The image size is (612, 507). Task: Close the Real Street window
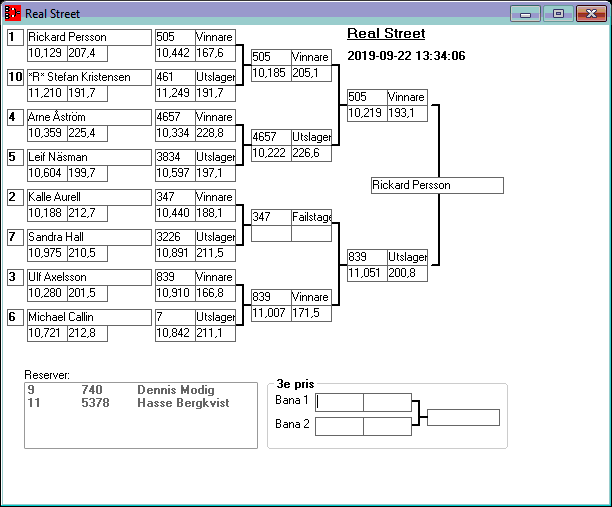590,14
